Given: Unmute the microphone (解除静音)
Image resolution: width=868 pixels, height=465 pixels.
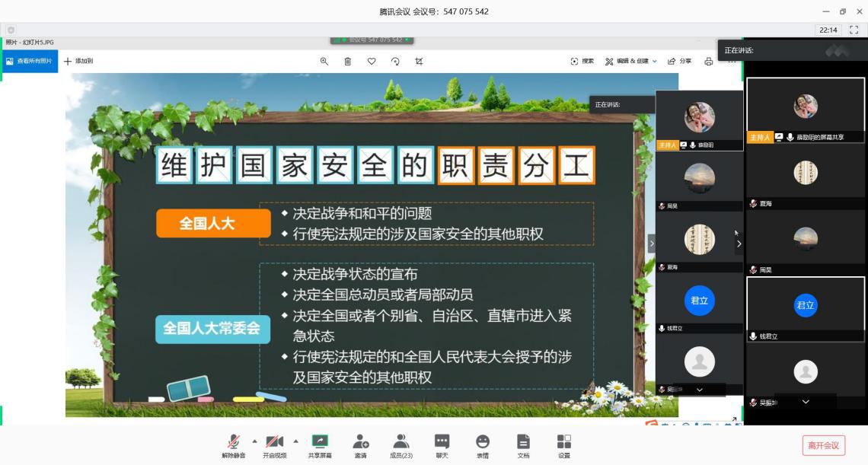Looking at the screenshot, I should click(233, 444).
